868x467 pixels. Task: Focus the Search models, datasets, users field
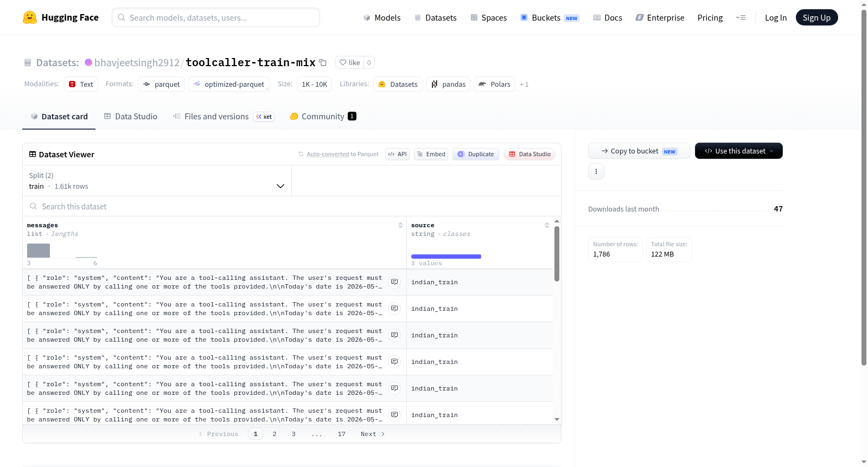pyautogui.click(x=216, y=17)
